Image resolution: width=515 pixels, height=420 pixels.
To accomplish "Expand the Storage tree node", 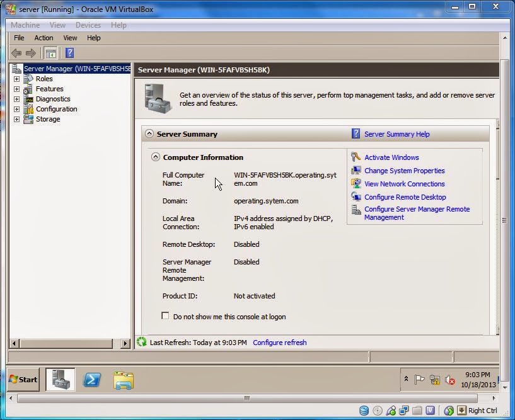I will coord(16,119).
